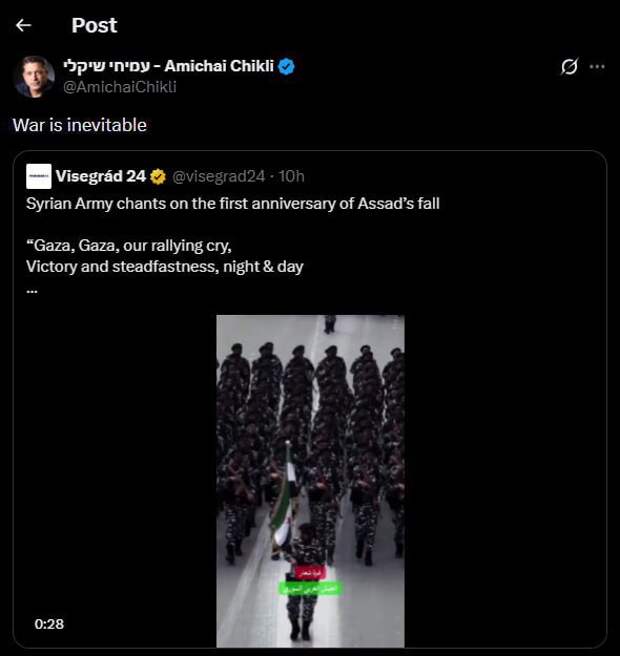
Task: Click the 10h timestamp
Action: tap(291, 177)
